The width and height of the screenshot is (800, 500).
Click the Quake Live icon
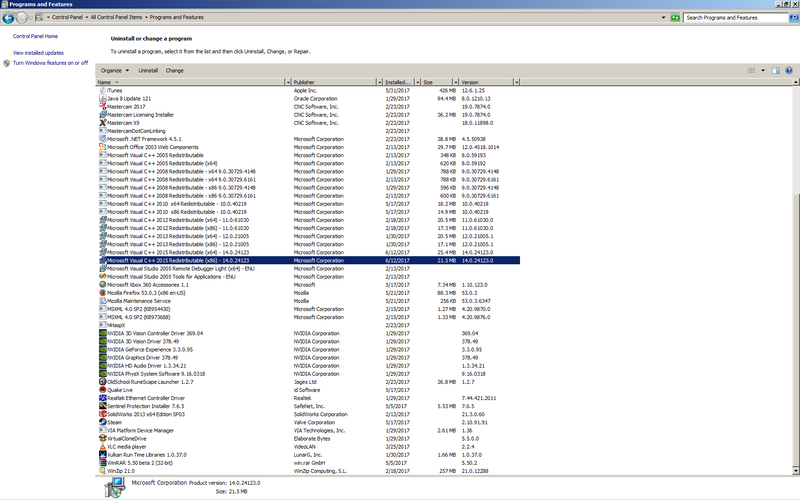click(103, 390)
